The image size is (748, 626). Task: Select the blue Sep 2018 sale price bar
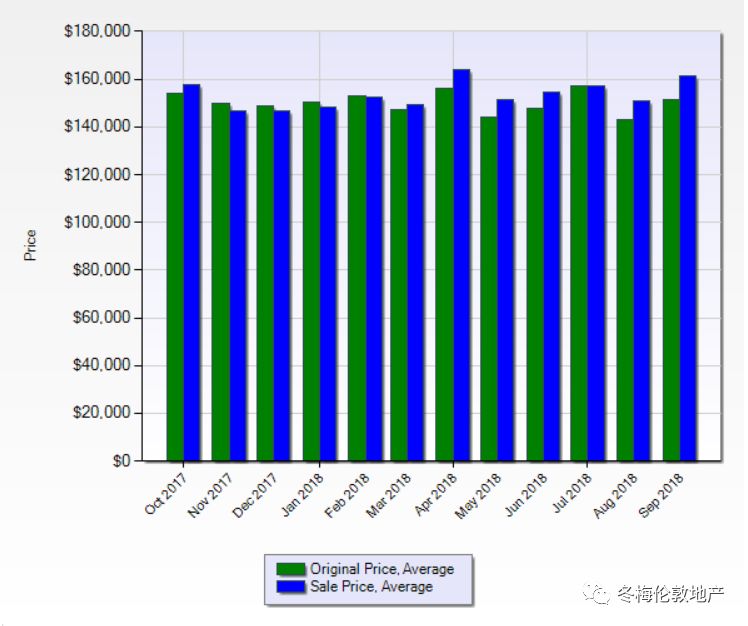click(688, 268)
